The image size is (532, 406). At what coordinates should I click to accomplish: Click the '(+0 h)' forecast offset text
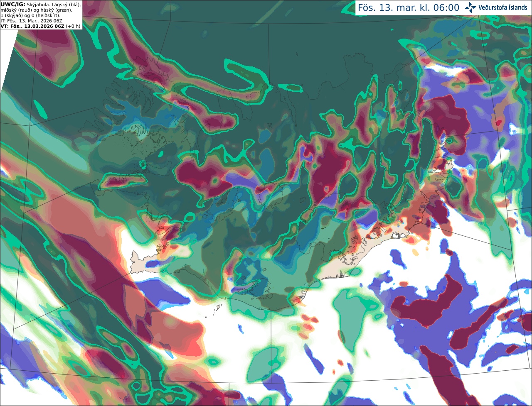click(73, 26)
